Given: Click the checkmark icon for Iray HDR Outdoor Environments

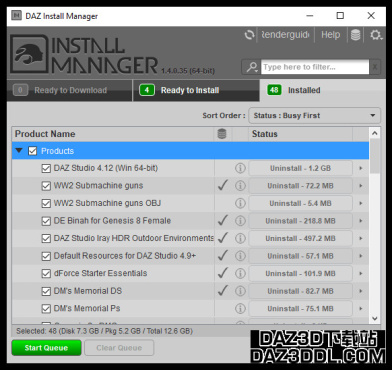Looking at the screenshot, I should tap(223, 238).
